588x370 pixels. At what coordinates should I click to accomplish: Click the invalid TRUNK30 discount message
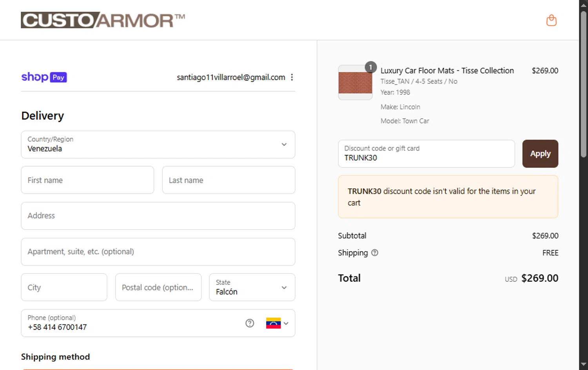pos(448,197)
